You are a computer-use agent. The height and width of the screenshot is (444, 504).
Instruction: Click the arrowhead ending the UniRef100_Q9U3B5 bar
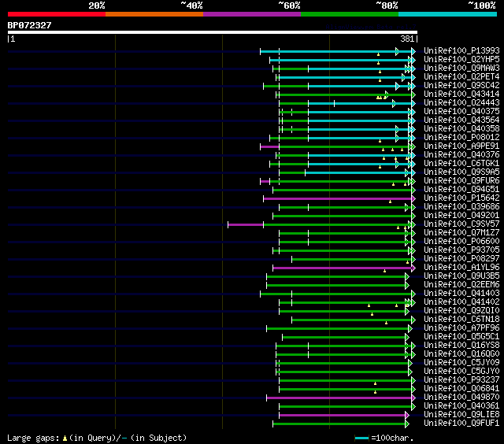pos(407,276)
